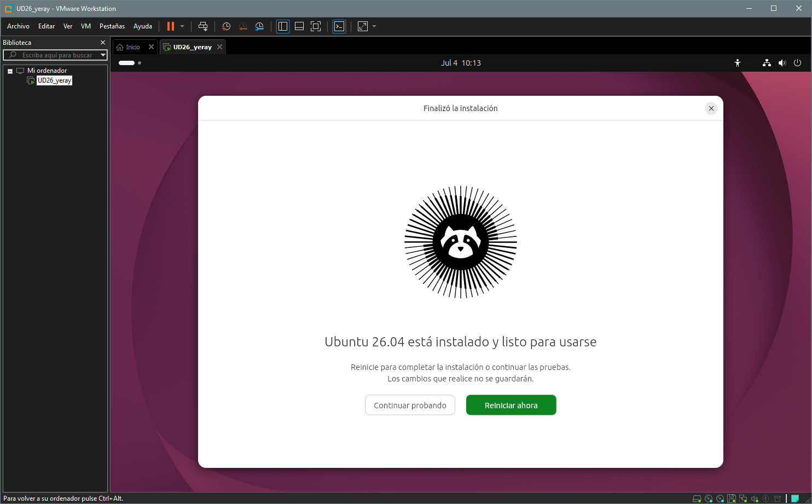This screenshot has width=812, height=504.
Task: Click the printer device status icon
Action: (x=778, y=499)
